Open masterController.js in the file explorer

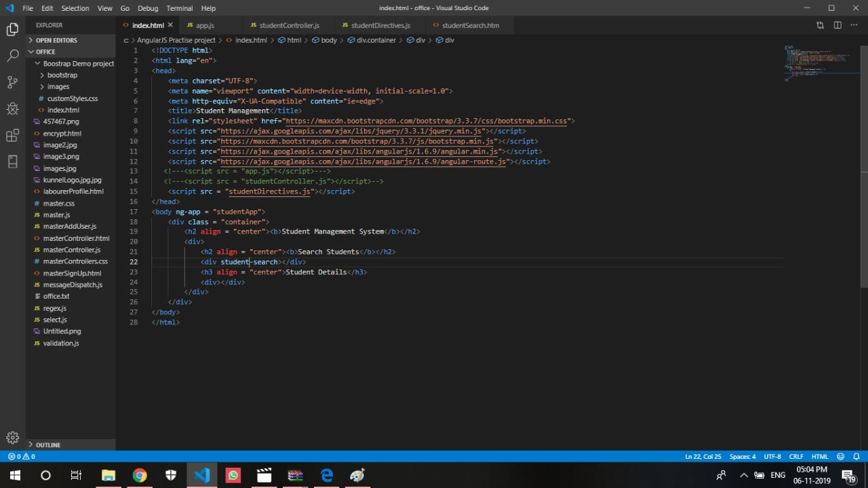click(x=71, y=250)
